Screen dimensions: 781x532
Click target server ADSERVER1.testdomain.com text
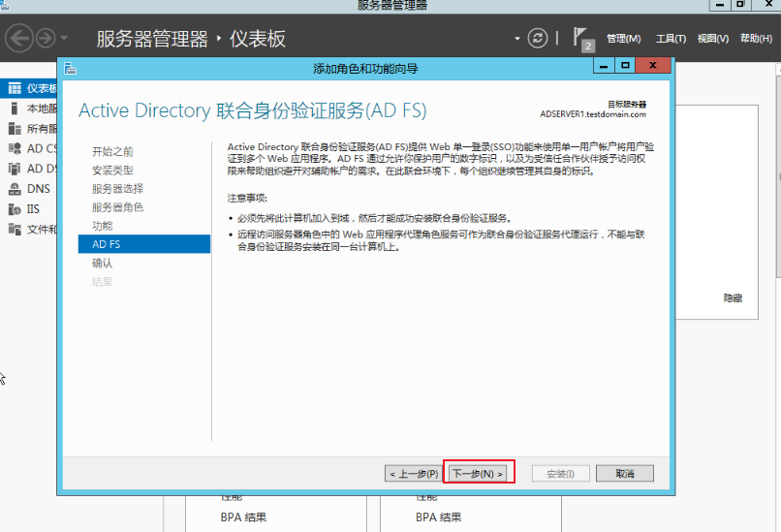[x=593, y=114]
